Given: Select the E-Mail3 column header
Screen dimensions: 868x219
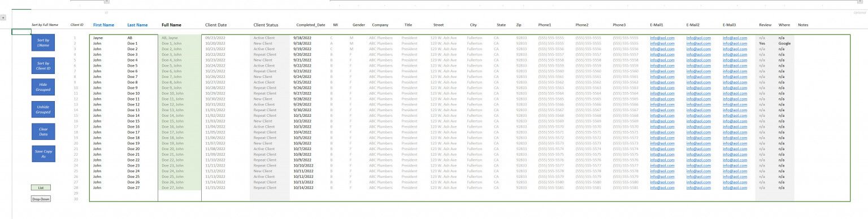Looking at the screenshot, I should point(729,25).
